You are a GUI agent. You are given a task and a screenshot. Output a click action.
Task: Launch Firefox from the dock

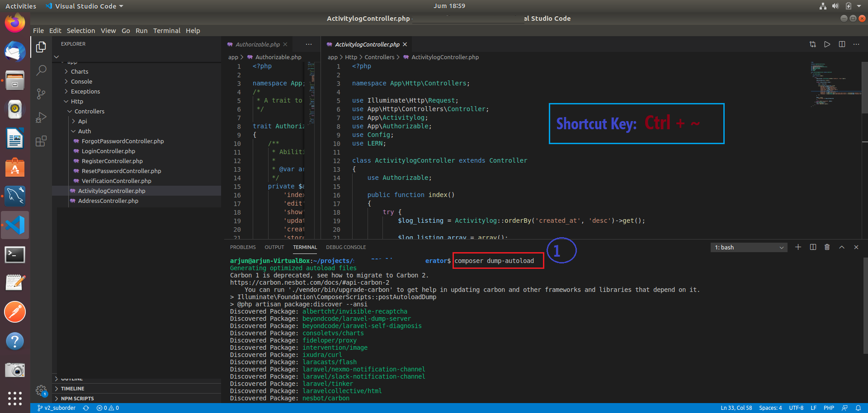[15, 23]
